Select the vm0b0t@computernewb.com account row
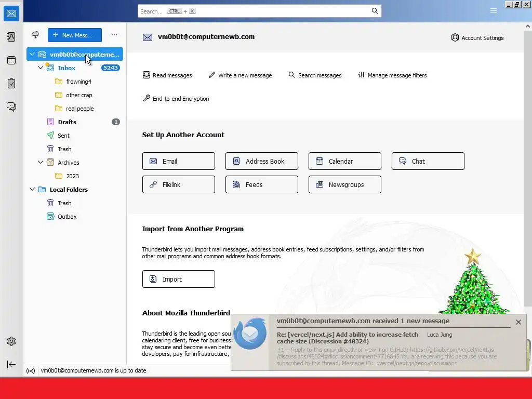This screenshot has width=532, height=399. 75,54
